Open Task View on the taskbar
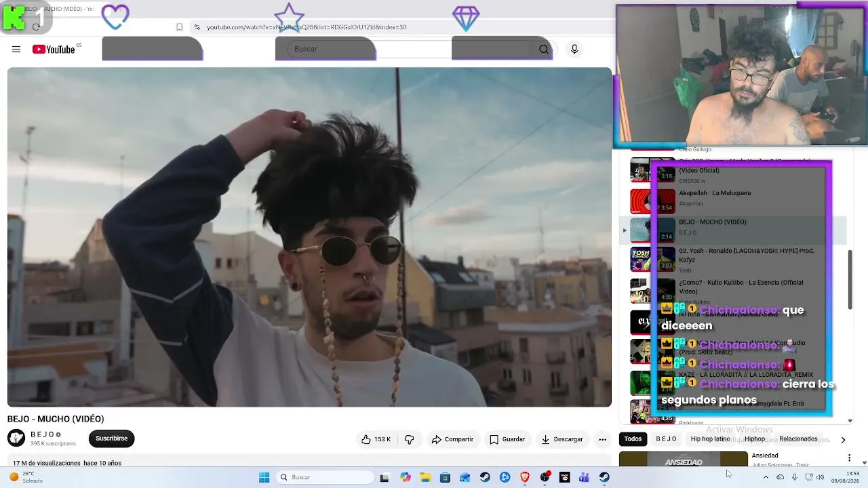 pyautogui.click(x=384, y=477)
